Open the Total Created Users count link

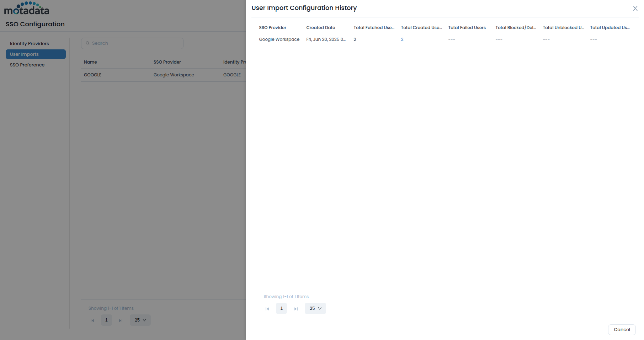[x=402, y=39]
